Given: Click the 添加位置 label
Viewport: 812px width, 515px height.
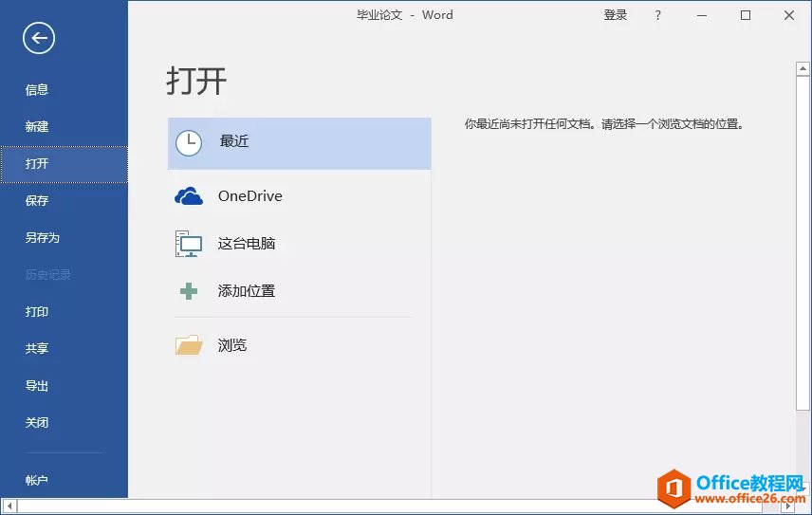Looking at the screenshot, I should click(247, 291).
